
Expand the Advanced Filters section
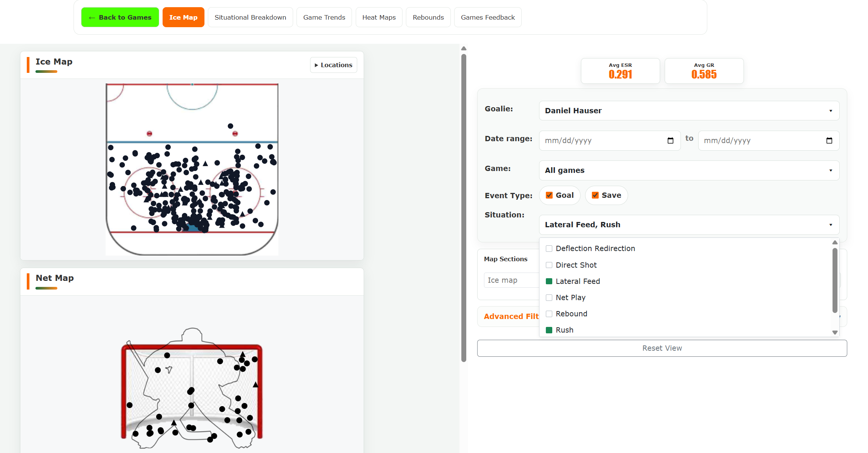coord(511,316)
